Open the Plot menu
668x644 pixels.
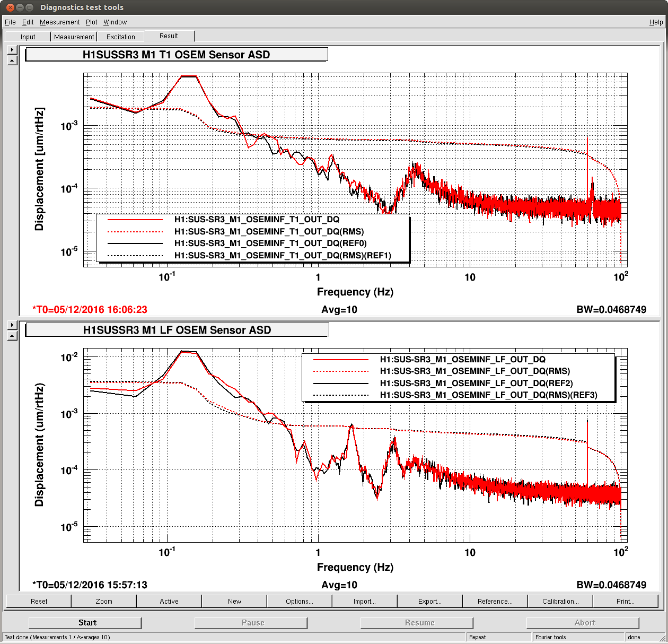pos(92,22)
